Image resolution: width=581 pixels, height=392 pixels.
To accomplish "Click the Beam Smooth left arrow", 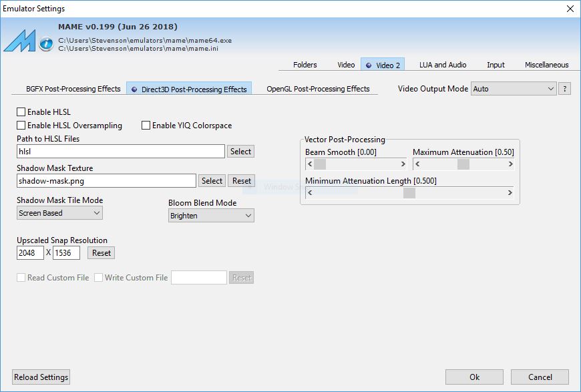I will (310, 164).
